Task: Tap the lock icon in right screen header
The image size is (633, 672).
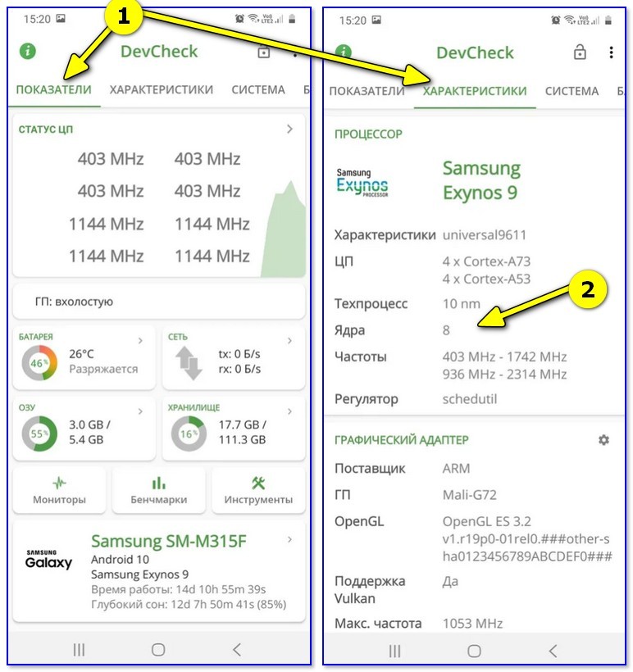Action: 580,52
